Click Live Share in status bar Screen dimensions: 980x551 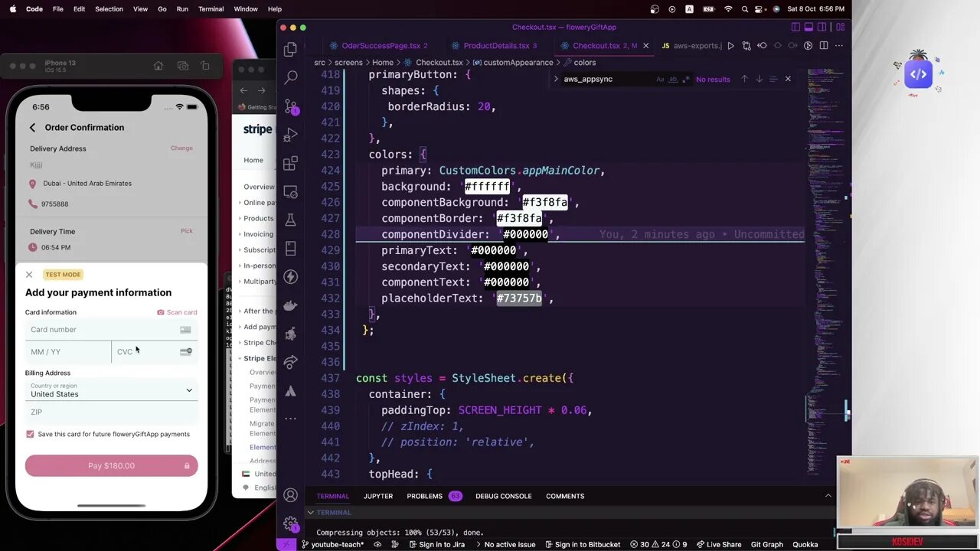(x=718, y=544)
